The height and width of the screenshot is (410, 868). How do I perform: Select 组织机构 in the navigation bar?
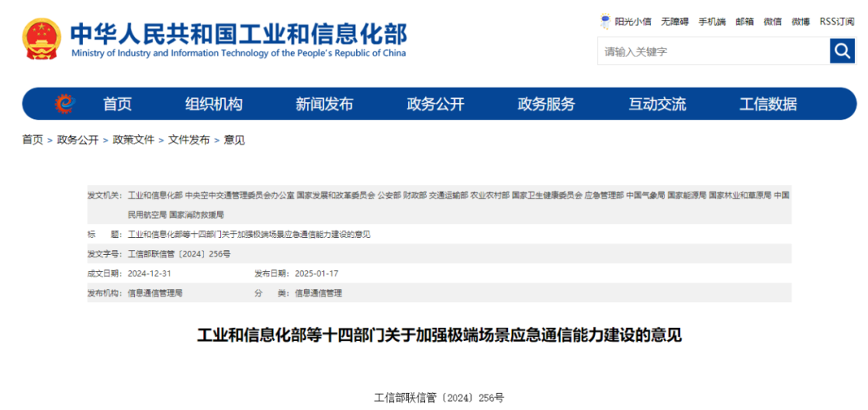214,104
